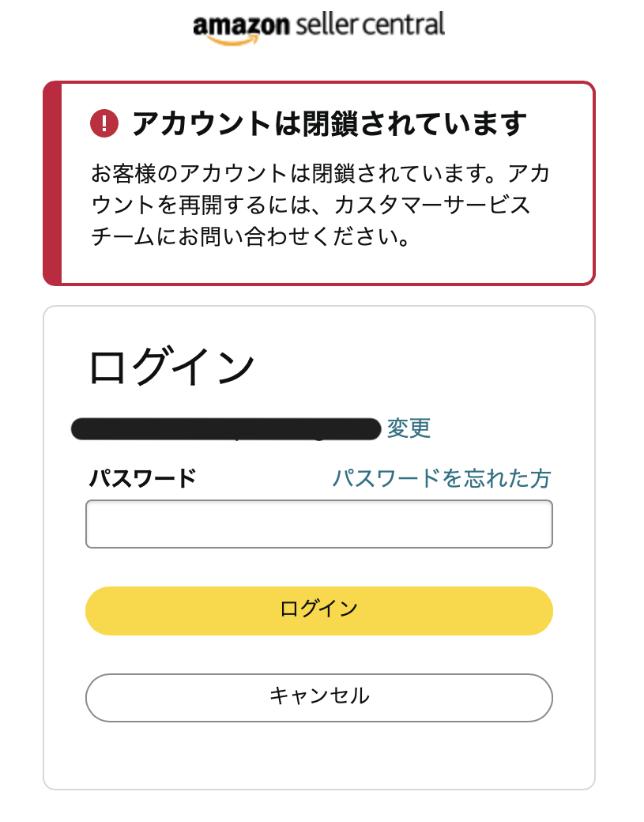Screen dimensions: 644x822
Task: Click the Amazon Seller Central logo
Action: click(x=319, y=24)
